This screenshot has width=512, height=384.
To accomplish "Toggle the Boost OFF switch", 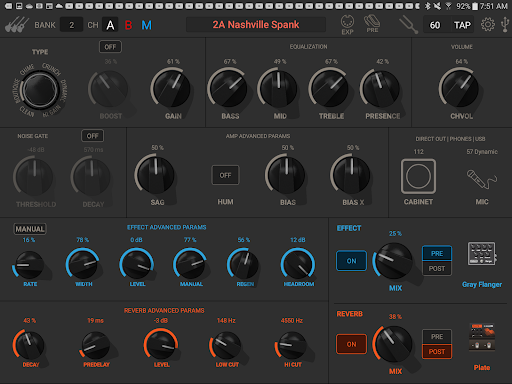I will click(110, 47).
